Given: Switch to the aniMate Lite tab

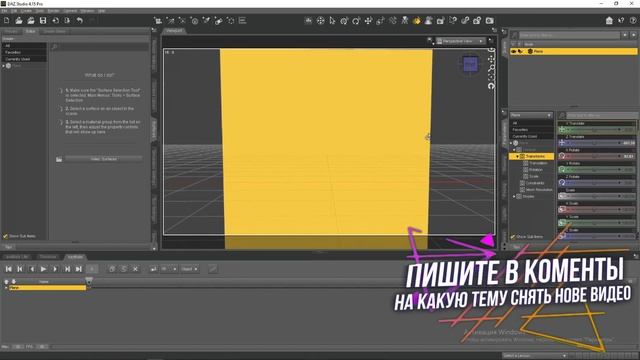Looking at the screenshot, I should click(x=17, y=257).
